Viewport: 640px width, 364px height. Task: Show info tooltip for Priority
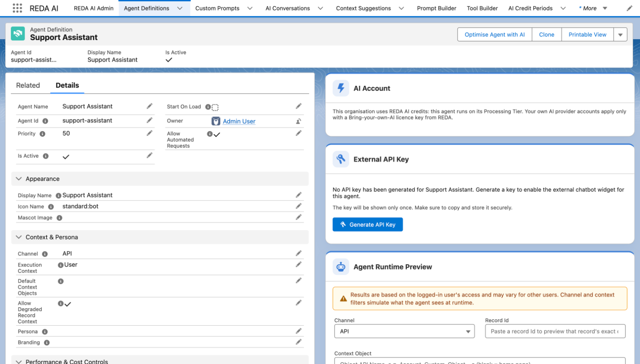43,134
